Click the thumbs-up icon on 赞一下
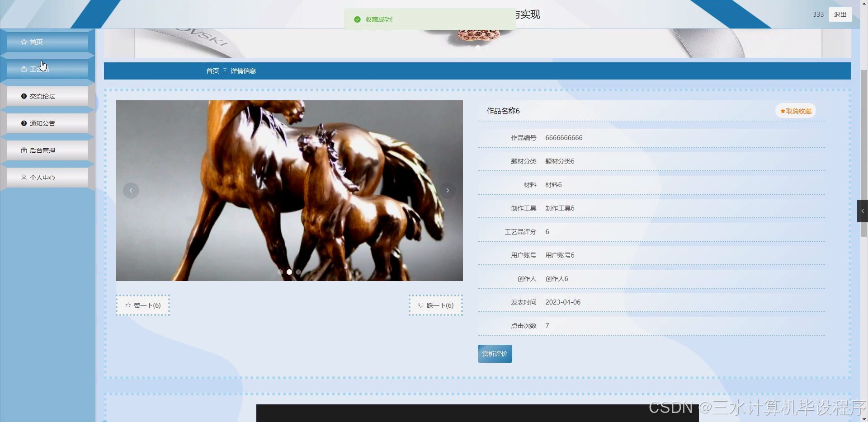 coord(128,305)
